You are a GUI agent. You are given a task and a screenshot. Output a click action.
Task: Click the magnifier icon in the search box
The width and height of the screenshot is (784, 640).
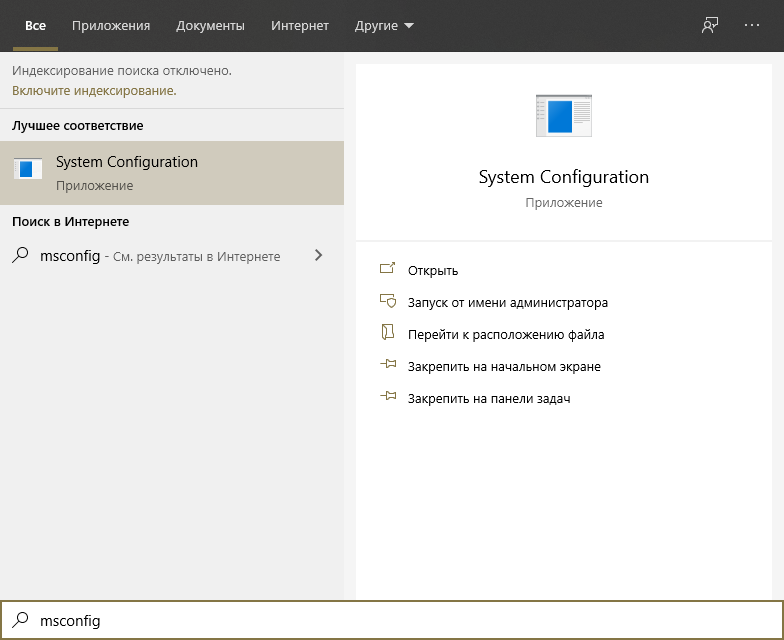(x=20, y=620)
